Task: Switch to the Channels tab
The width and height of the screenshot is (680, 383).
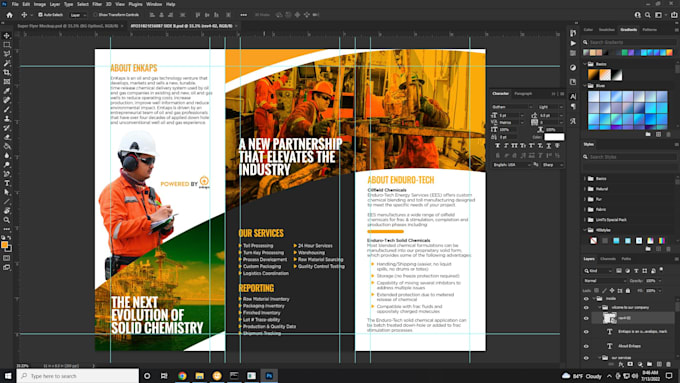Action: point(608,259)
